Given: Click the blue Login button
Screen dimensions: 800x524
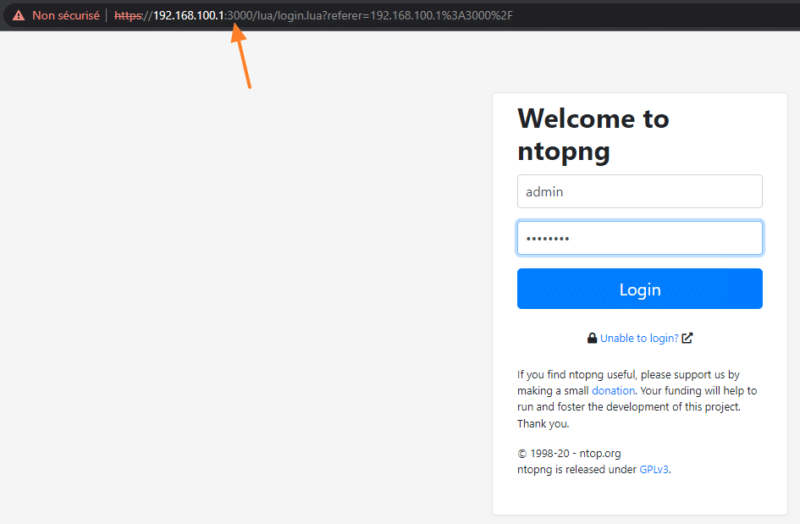Looking at the screenshot, I should 640,289.
